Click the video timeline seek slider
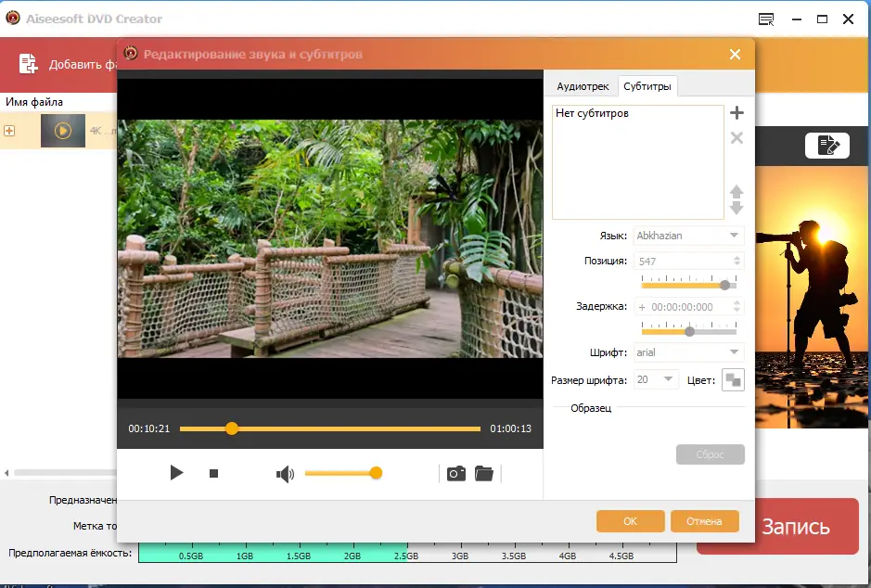The height and width of the screenshot is (588, 871). coord(329,428)
